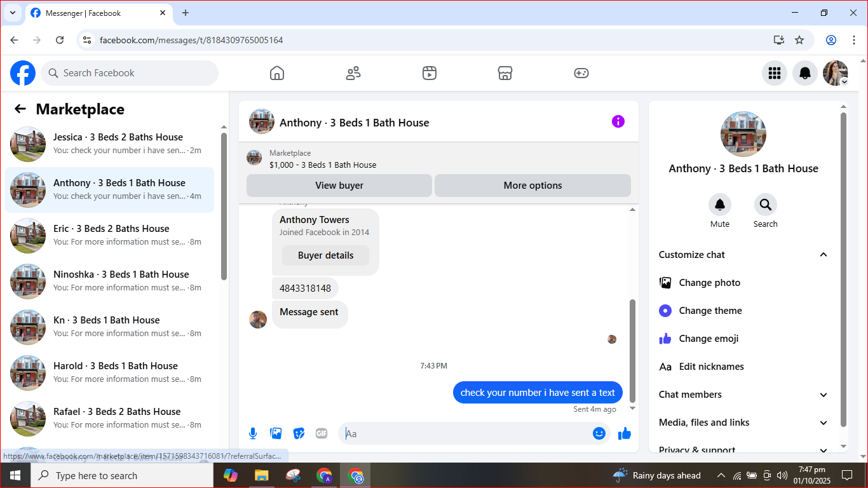
Task: Open File Explorer from the taskbar
Action: point(261,475)
